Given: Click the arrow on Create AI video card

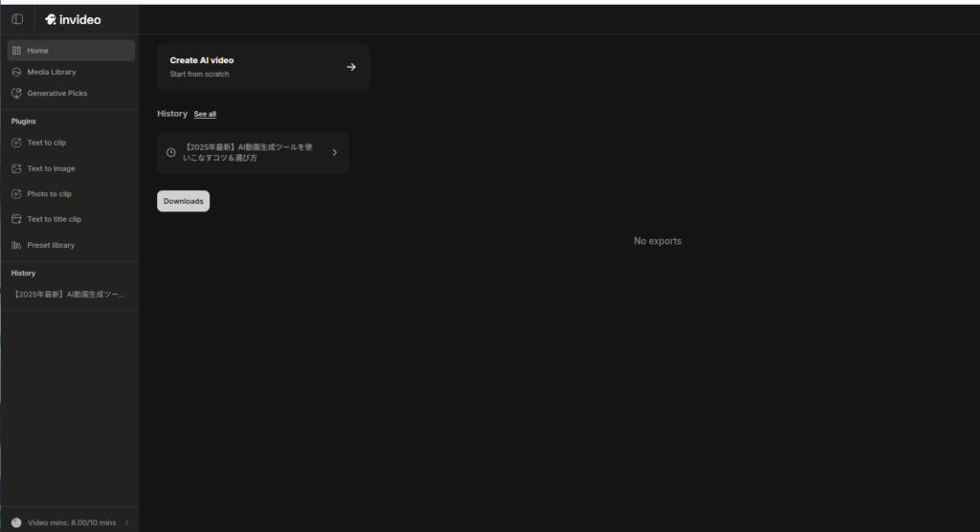Looking at the screenshot, I should (x=351, y=67).
